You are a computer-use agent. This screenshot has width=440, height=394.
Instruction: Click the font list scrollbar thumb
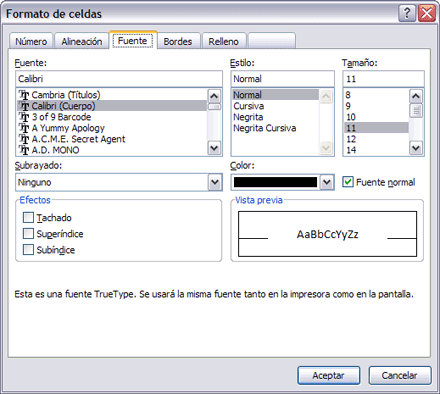[214, 107]
